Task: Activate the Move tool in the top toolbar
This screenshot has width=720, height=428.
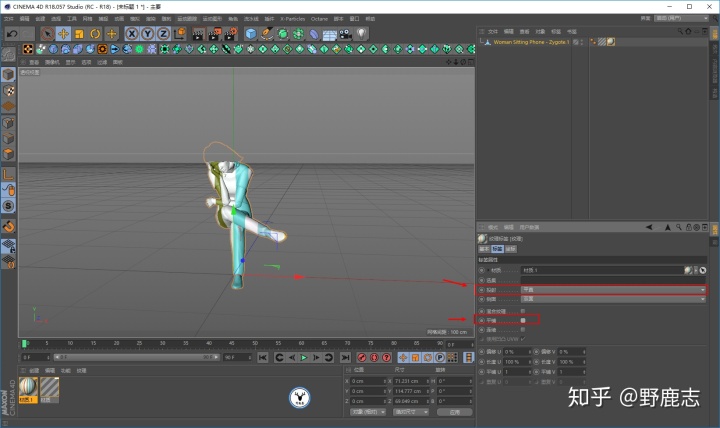Action: pyautogui.click(x=63, y=34)
